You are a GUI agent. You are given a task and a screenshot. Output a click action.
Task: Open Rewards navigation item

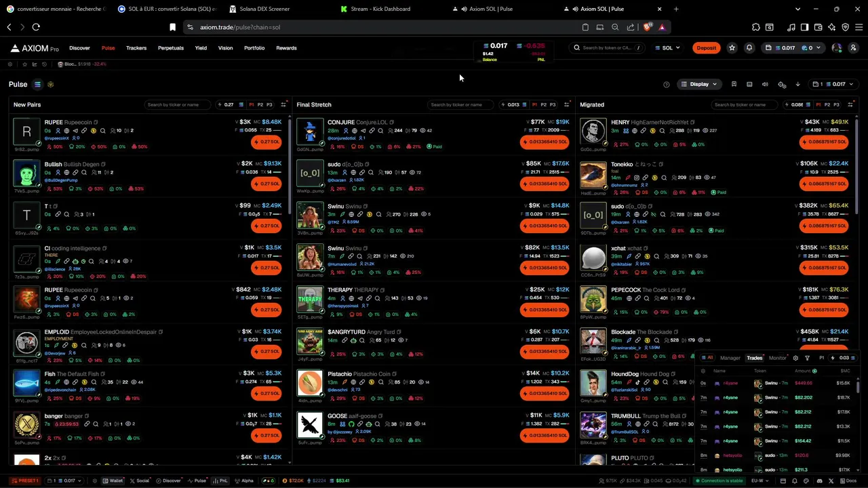pos(286,48)
